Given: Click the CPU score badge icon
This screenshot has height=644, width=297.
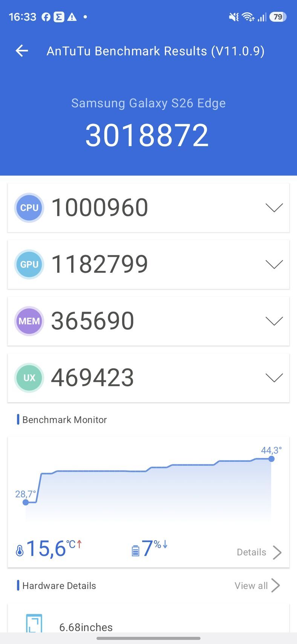Looking at the screenshot, I should coord(29,208).
